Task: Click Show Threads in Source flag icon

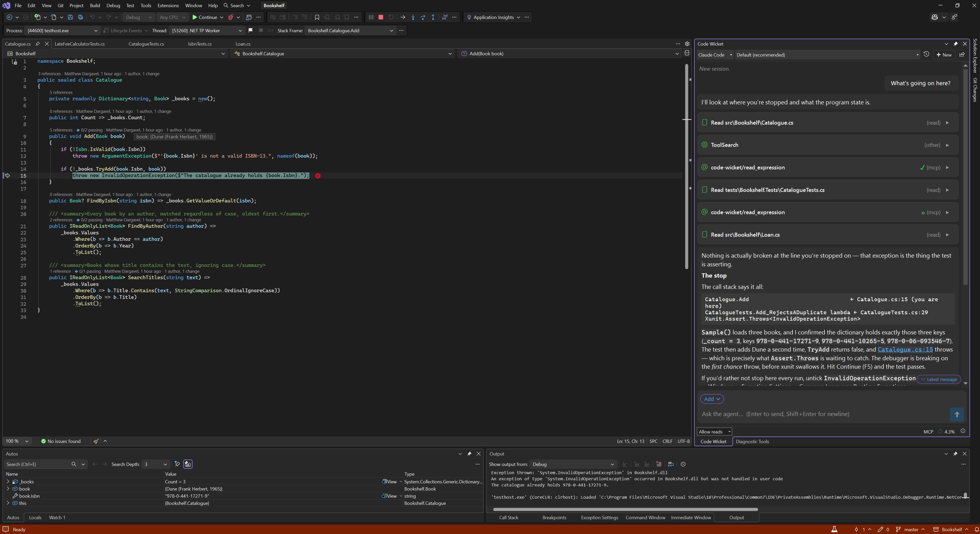Action: 250,30
